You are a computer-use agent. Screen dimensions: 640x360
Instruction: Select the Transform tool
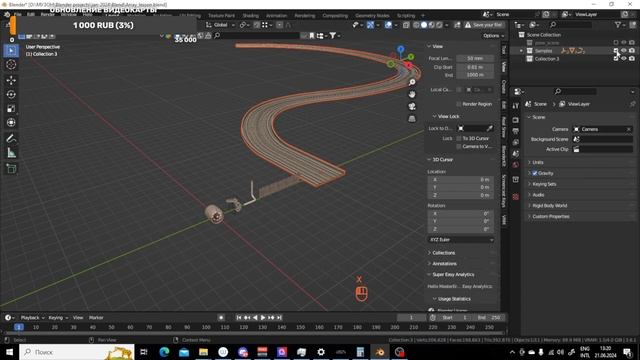(x=11, y=122)
